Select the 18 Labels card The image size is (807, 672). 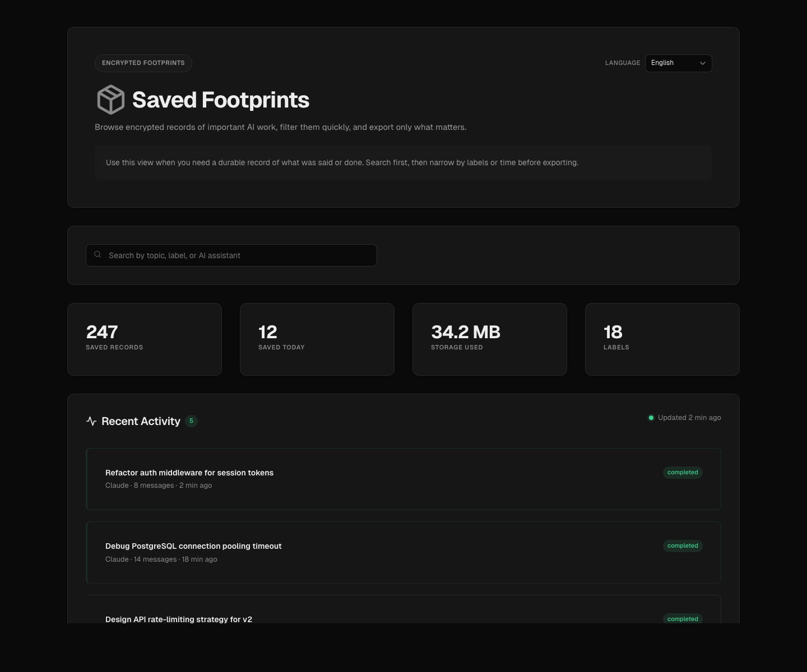click(x=662, y=339)
